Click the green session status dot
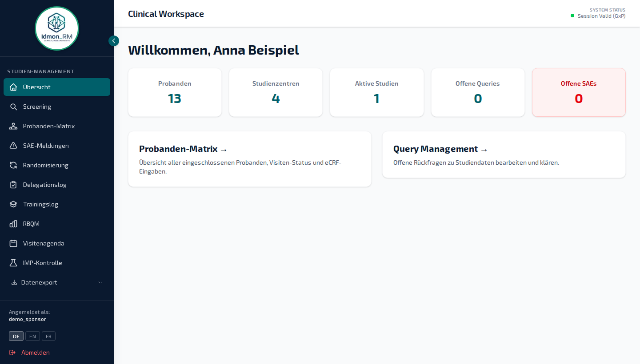 pos(572,16)
